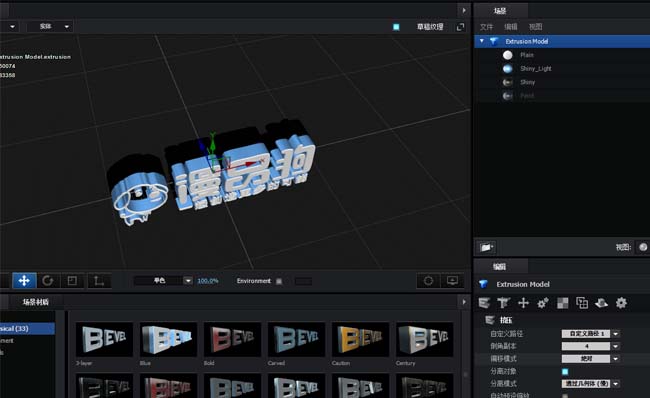Toggle the Environment checkbox
This screenshot has width=650, height=398.
pyautogui.click(x=279, y=281)
